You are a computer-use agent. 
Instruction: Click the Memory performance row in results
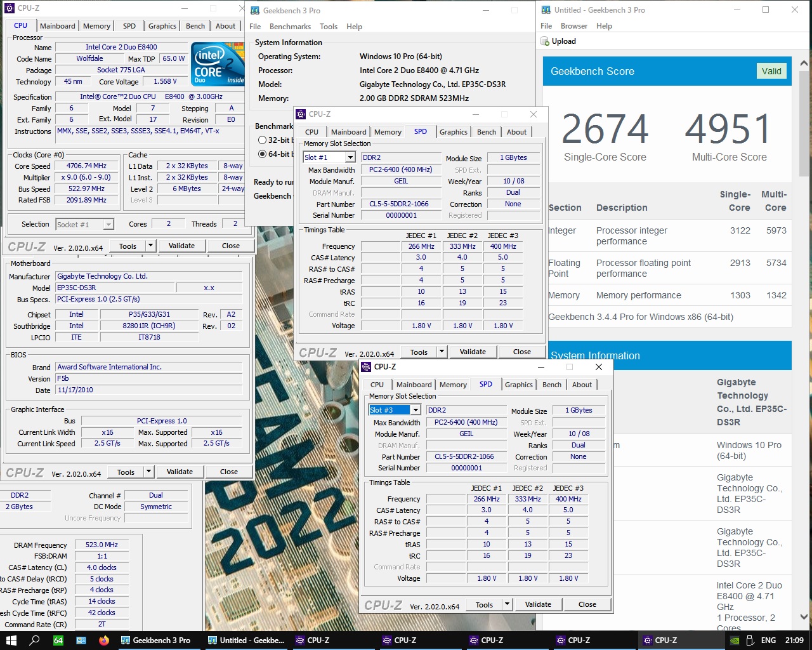pos(667,295)
